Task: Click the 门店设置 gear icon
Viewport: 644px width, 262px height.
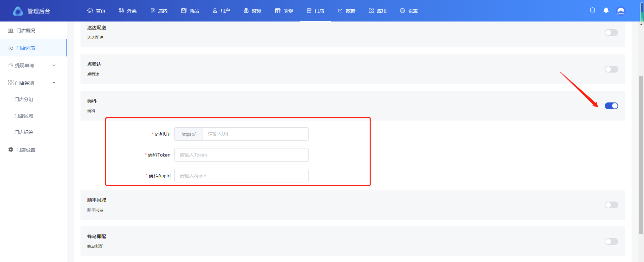Action: pos(11,150)
